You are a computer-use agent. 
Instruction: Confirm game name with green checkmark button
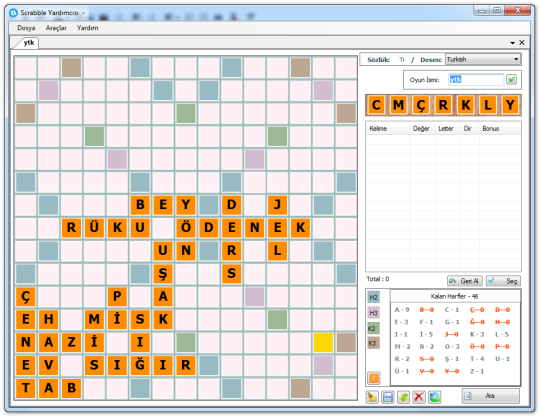(511, 80)
